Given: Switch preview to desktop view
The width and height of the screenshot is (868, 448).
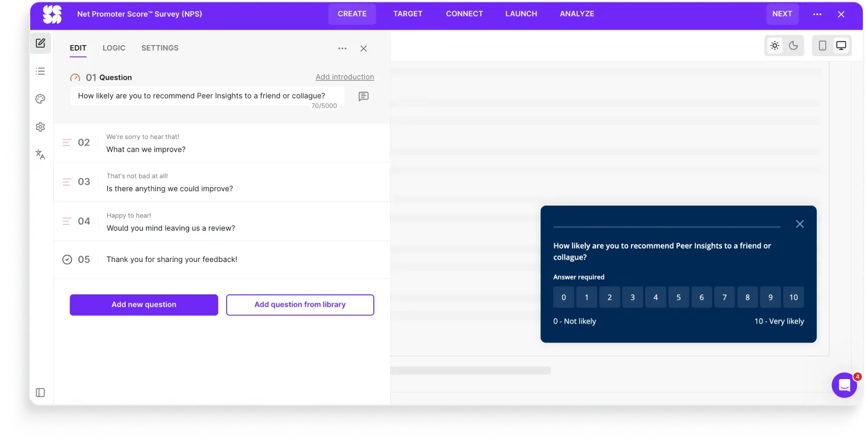Looking at the screenshot, I should click(841, 46).
